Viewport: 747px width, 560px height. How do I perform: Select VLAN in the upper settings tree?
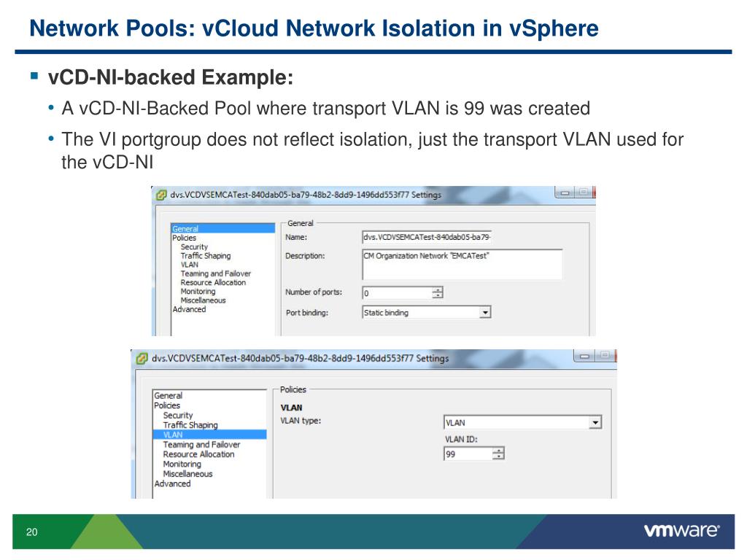pos(190,265)
